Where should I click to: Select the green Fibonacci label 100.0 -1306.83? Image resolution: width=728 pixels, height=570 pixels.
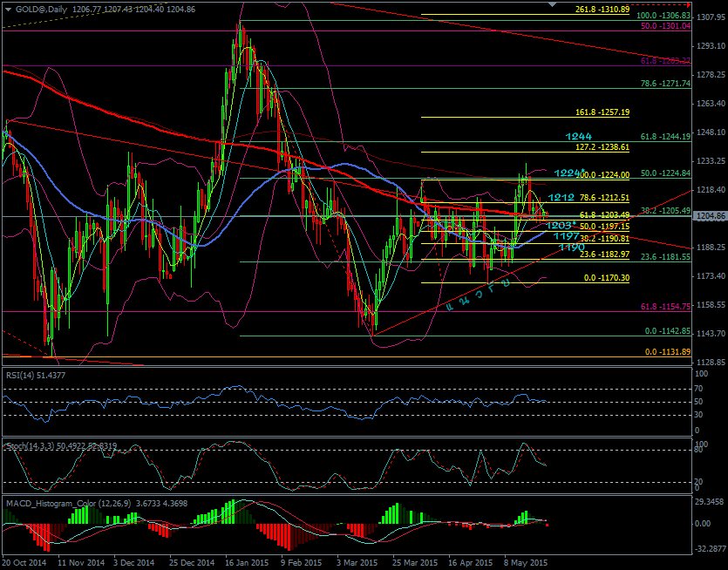pyautogui.click(x=664, y=16)
